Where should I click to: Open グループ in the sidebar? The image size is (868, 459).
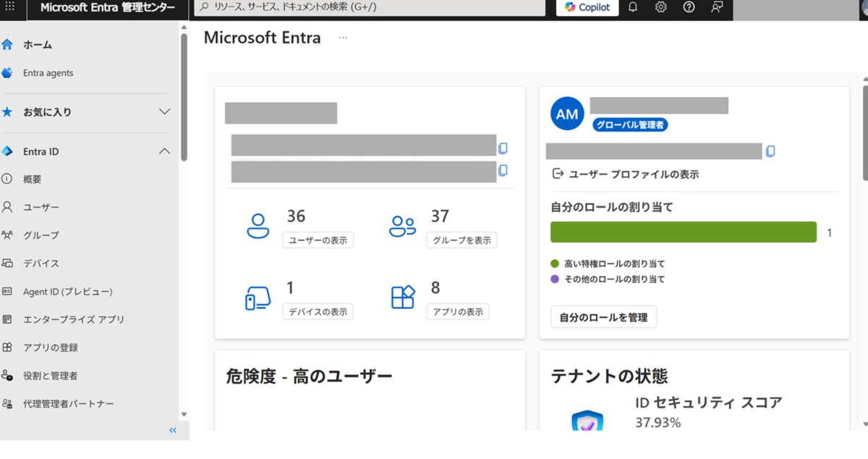[x=41, y=235]
